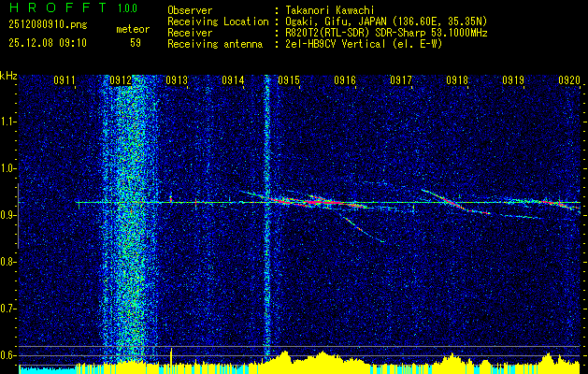Click the descending echo trail below 0916
The height and width of the screenshot is (374, 588).
point(363,229)
